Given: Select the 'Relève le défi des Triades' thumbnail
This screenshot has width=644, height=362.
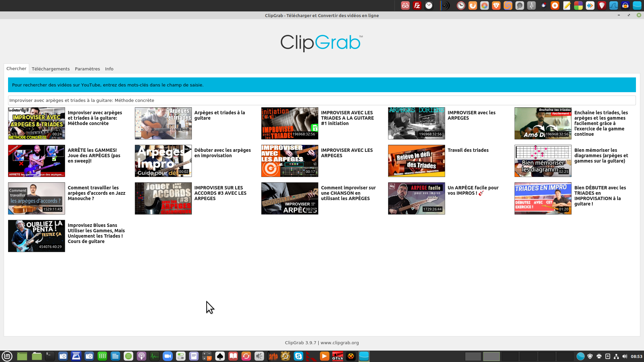Looking at the screenshot, I should coord(417,161).
